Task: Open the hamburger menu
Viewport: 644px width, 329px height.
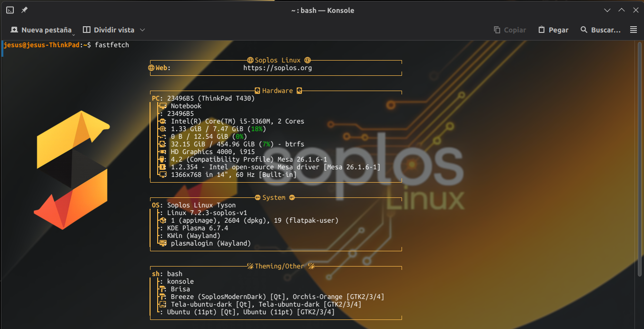Action: [634, 30]
